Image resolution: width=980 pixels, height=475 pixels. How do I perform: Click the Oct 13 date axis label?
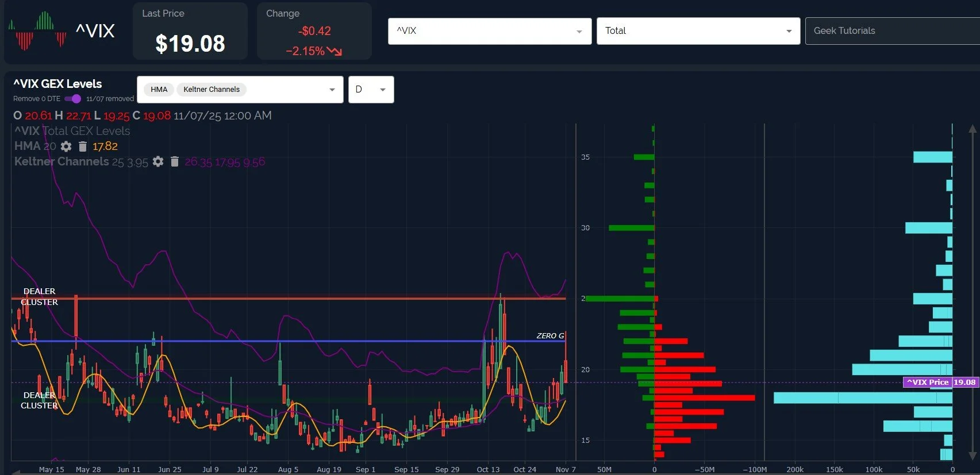(488, 469)
